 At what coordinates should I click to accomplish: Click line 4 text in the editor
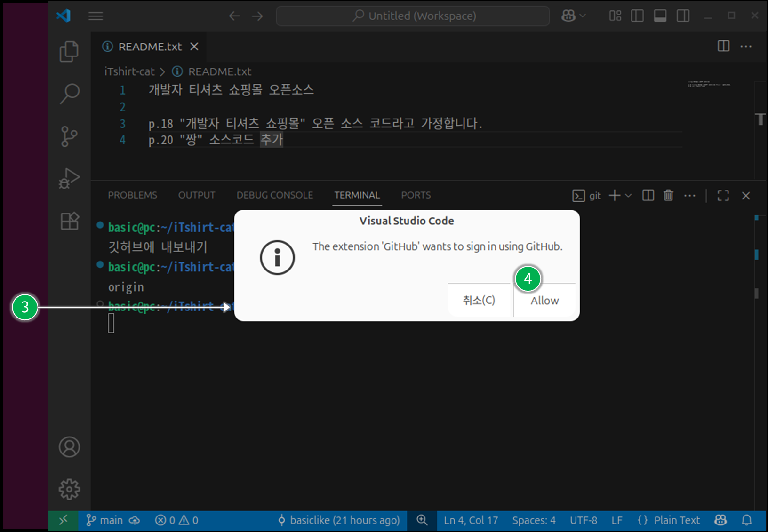tap(216, 140)
